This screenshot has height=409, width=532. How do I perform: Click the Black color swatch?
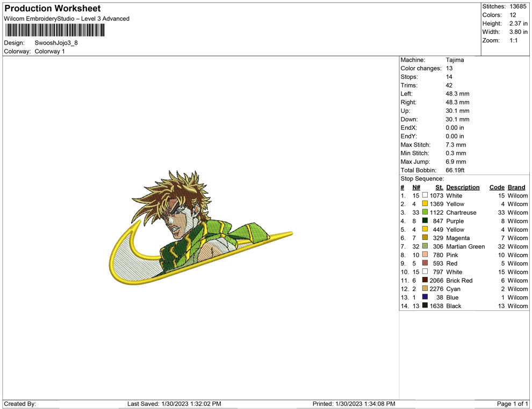coord(425,305)
